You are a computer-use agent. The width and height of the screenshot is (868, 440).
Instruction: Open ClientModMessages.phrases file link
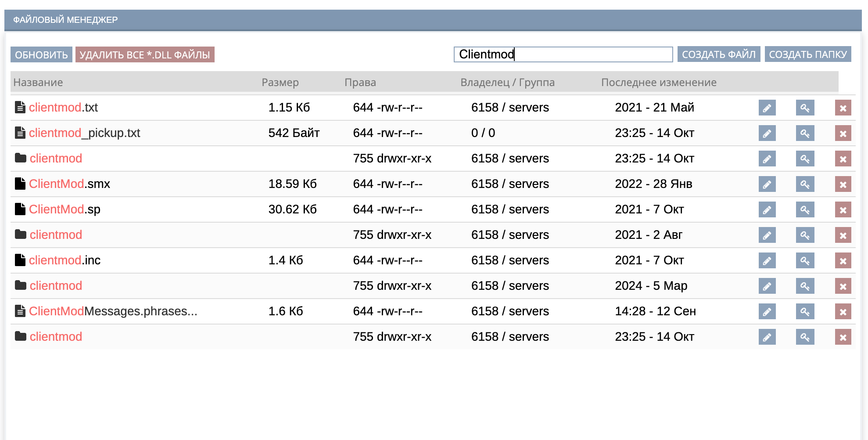pyautogui.click(x=113, y=311)
